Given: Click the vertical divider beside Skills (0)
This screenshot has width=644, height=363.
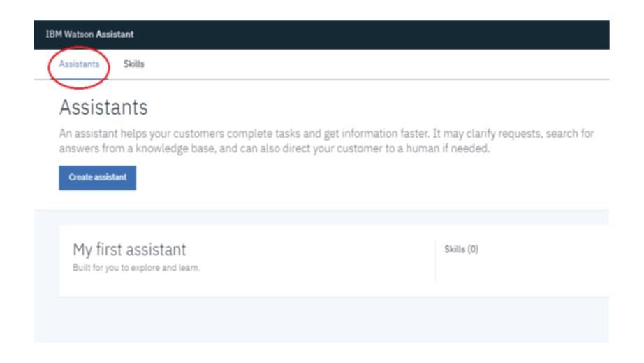Looking at the screenshot, I should coord(435,260).
